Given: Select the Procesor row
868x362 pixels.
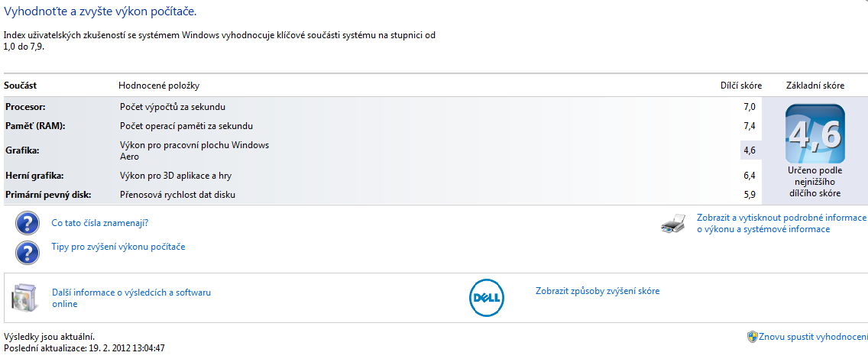Looking at the screenshot, I should click(382, 107).
